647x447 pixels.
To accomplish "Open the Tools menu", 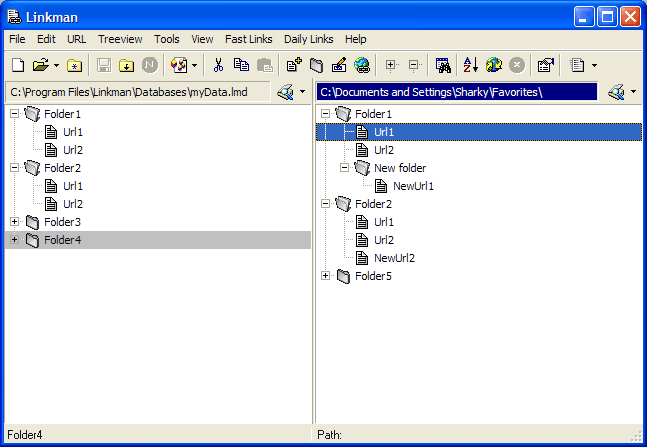I will [167, 39].
